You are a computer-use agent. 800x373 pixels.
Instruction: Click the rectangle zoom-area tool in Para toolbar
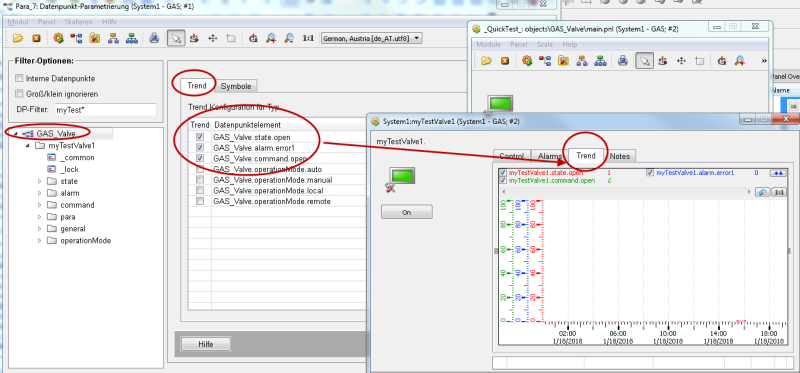(x=231, y=38)
